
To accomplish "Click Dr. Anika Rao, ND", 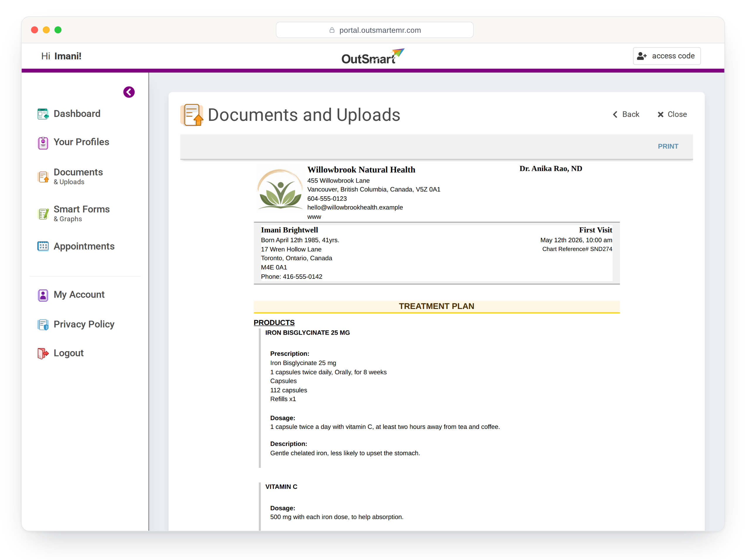I will point(551,169).
